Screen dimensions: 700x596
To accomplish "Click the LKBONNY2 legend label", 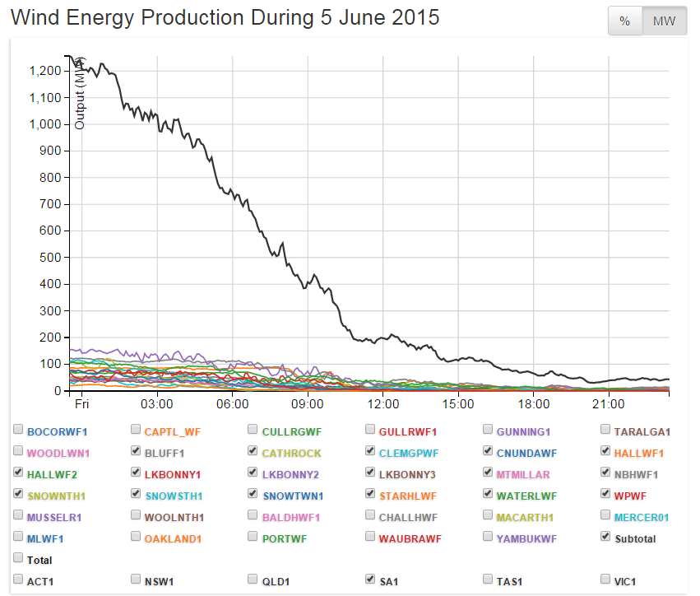I will 290,474.
